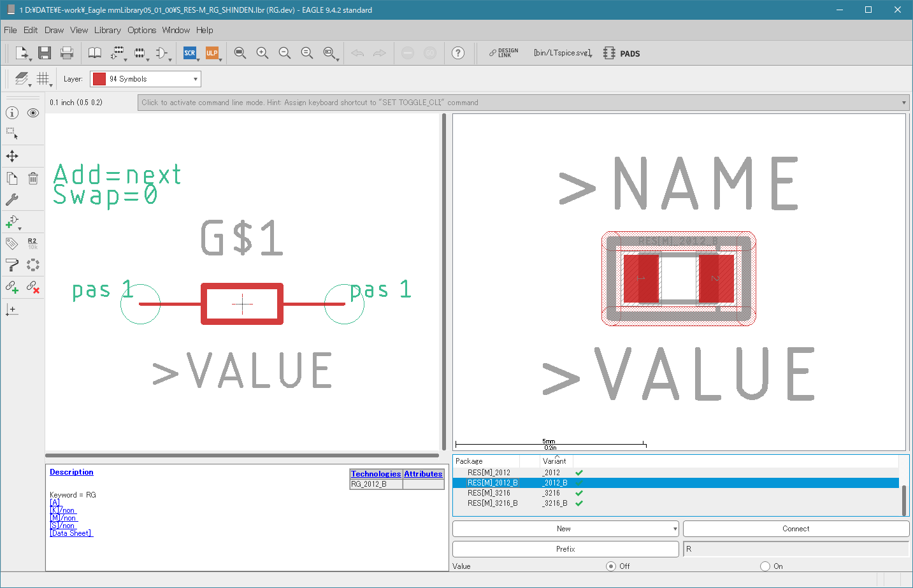Click the red layer color swatch
Screen dimensions: 913x588
99,79
